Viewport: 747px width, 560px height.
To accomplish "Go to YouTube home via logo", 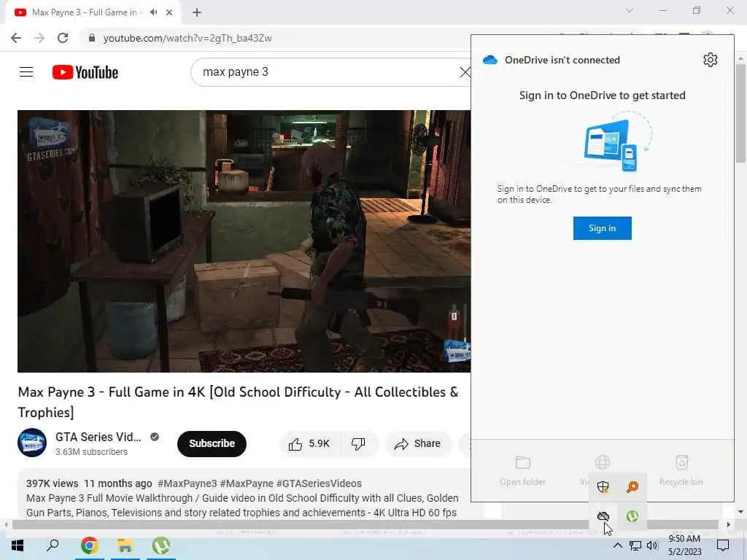I will pyautogui.click(x=85, y=72).
